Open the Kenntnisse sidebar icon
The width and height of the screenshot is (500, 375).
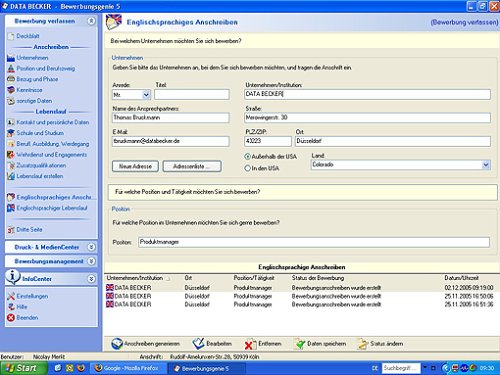pos(11,90)
